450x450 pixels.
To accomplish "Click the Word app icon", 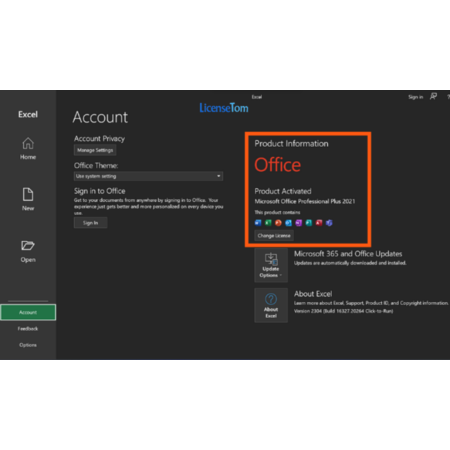I will pyautogui.click(x=258, y=223).
